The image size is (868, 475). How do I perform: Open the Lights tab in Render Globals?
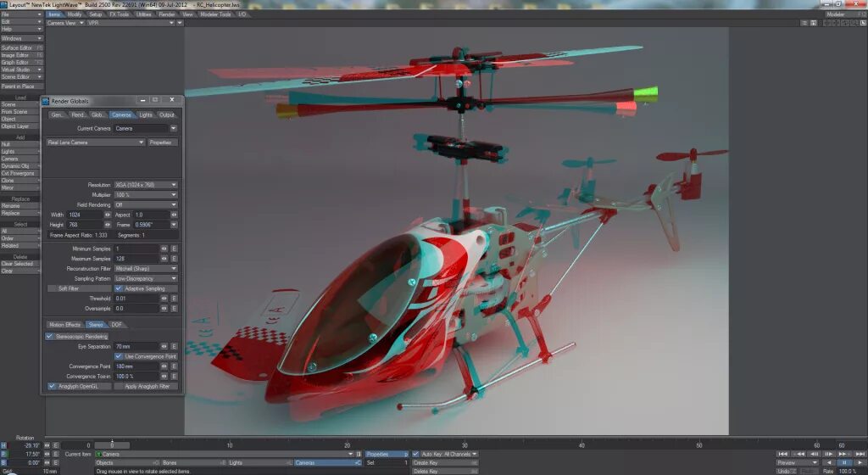[146, 115]
